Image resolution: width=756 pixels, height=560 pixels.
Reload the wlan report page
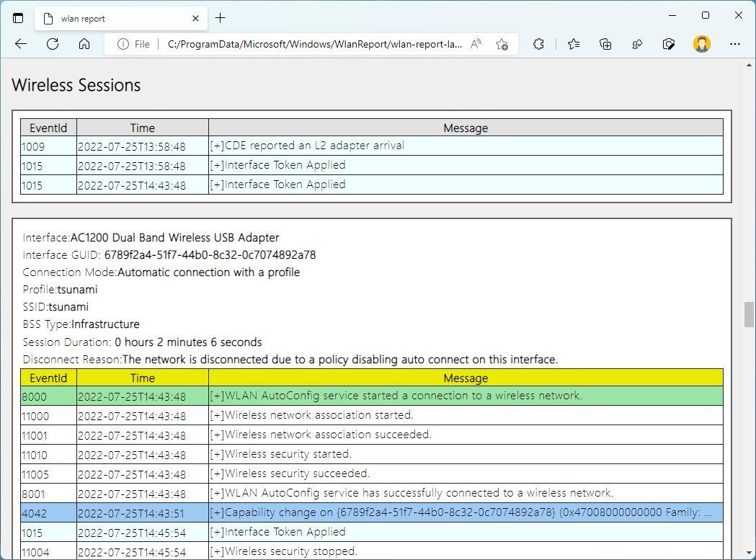(x=52, y=44)
